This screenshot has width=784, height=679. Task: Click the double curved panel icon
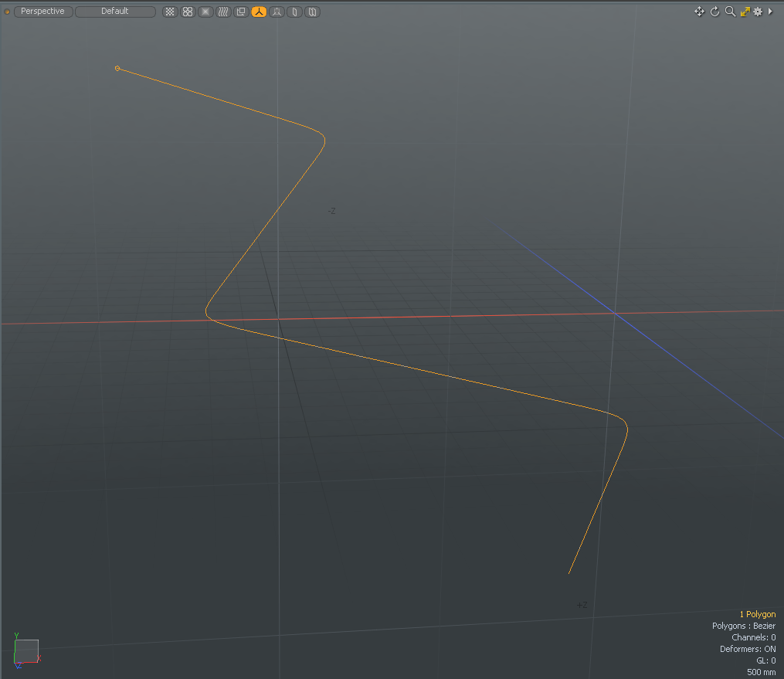(x=312, y=12)
